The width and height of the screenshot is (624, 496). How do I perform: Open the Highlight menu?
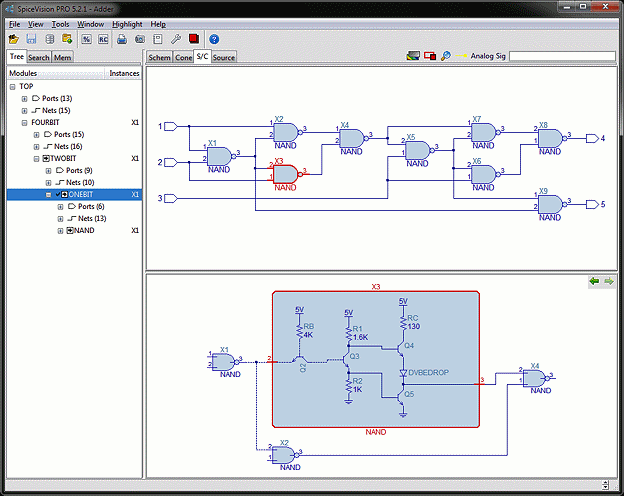pyautogui.click(x=127, y=24)
